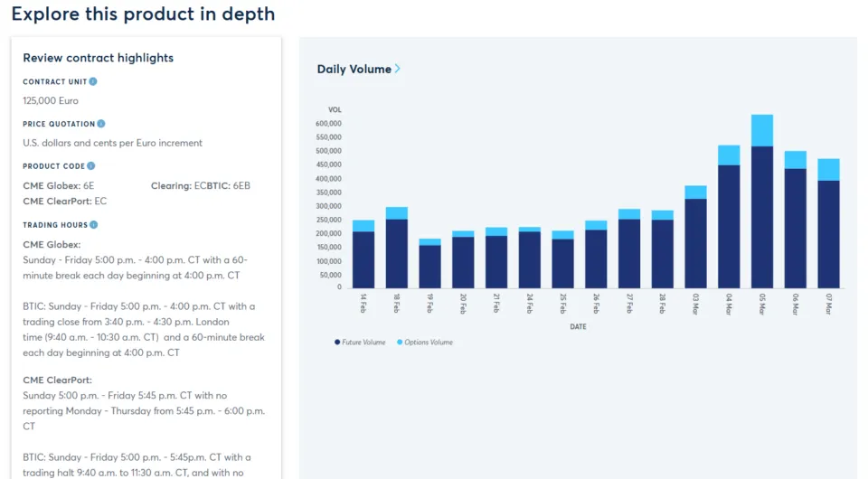Viewport: 868px width, 479px height.
Task: Toggle the Future Volume series in legend
Action: coord(363,343)
